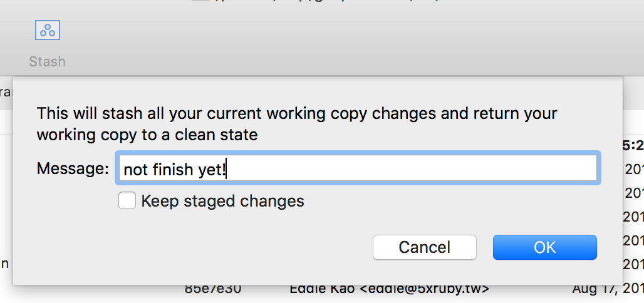
Task: Click the window title bar text
Action: coord(313,3)
